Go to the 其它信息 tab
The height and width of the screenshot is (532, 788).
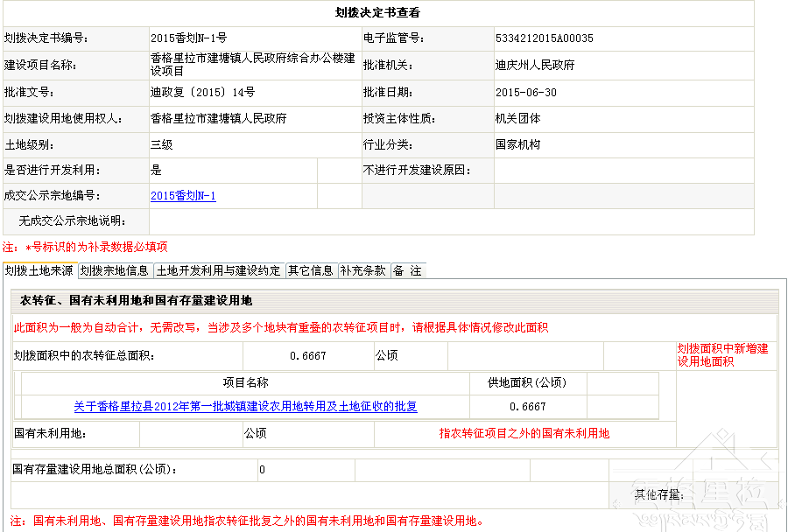click(311, 271)
